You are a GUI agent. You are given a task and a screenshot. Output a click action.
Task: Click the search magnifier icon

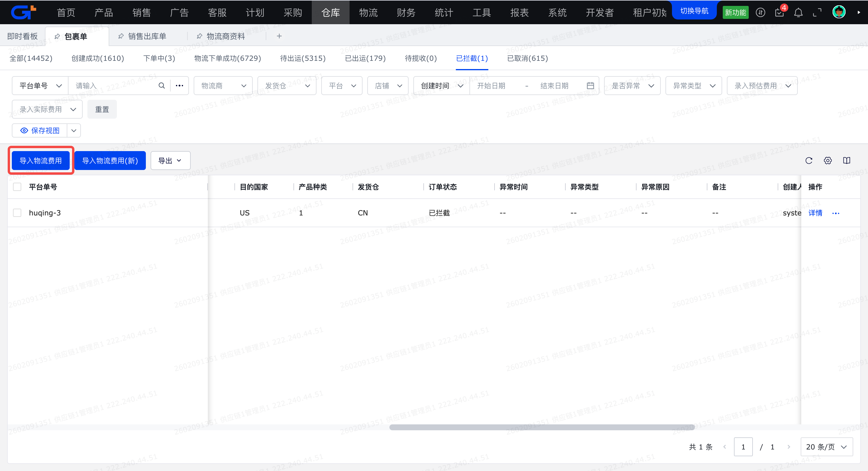[162, 86]
